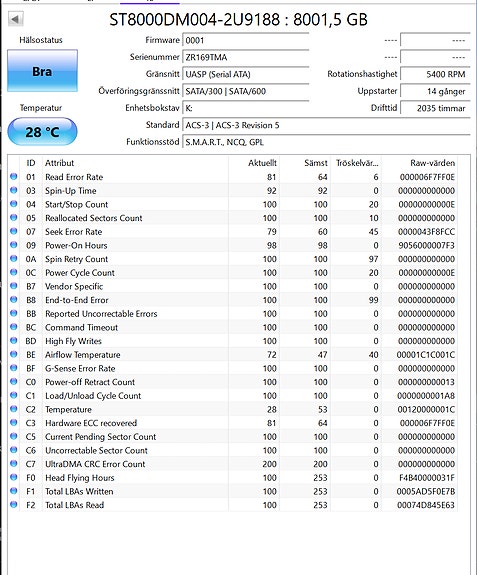Screen dimensions: 477x575
Task: Select the Seek Error Rate row
Action: point(233,232)
